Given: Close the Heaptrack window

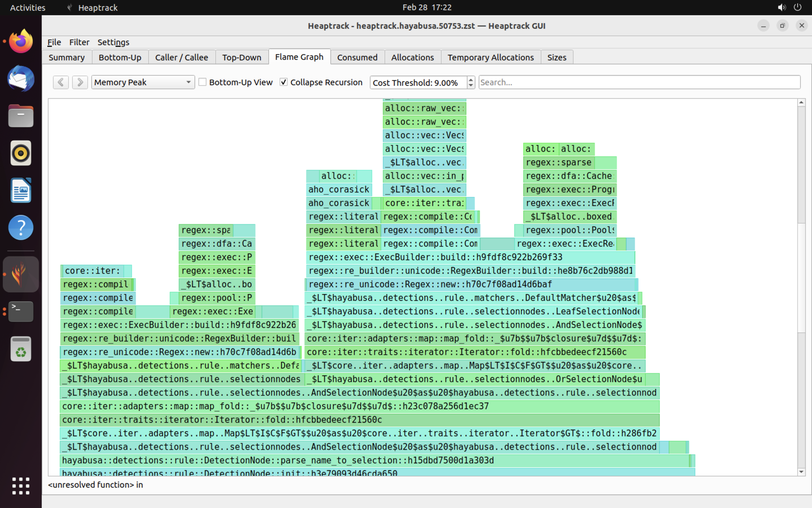Looking at the screenshot, I should pyautogui.click(x=802, y=26).
